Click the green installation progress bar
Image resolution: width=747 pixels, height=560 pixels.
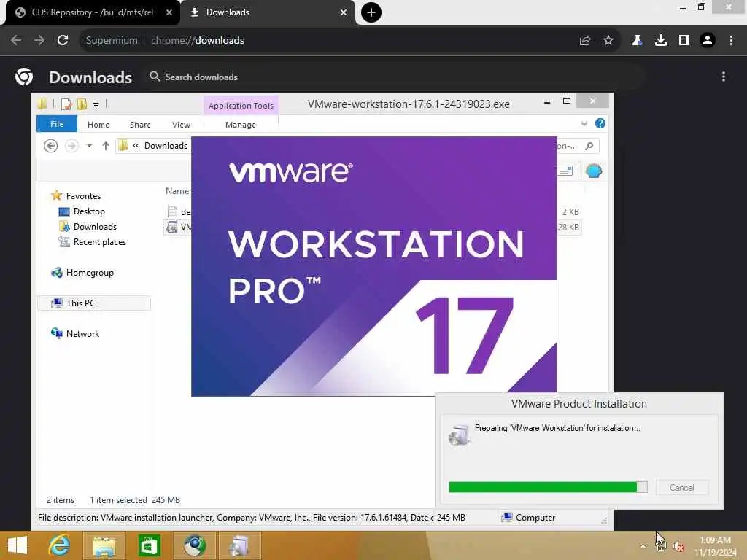(x=548, y=487)
